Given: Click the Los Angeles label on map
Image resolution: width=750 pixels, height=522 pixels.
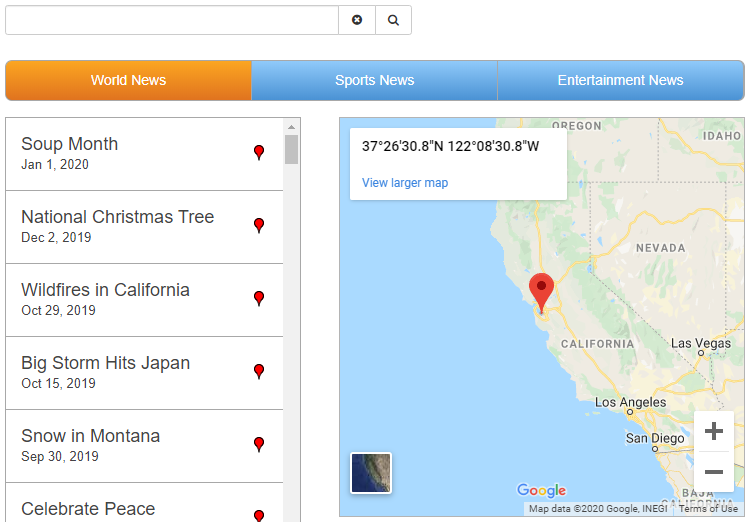Looking at the screenshot, I should pos(630,402).
